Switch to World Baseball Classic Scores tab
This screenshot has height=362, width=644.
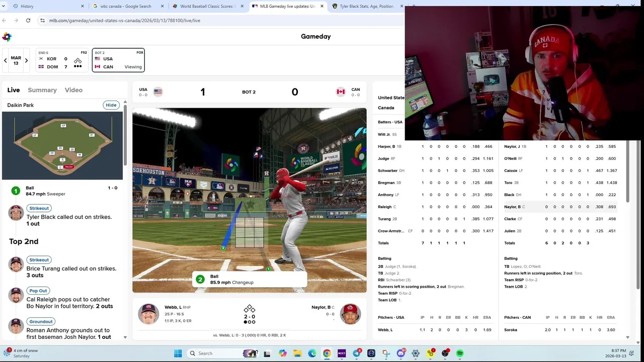[208, 6]
